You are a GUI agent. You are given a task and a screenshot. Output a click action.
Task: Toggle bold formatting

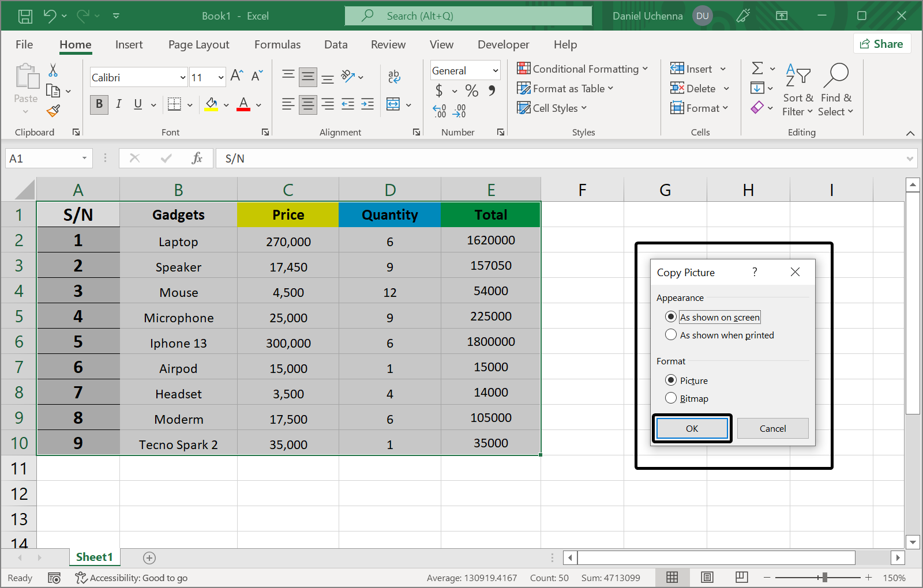(99, 104)
